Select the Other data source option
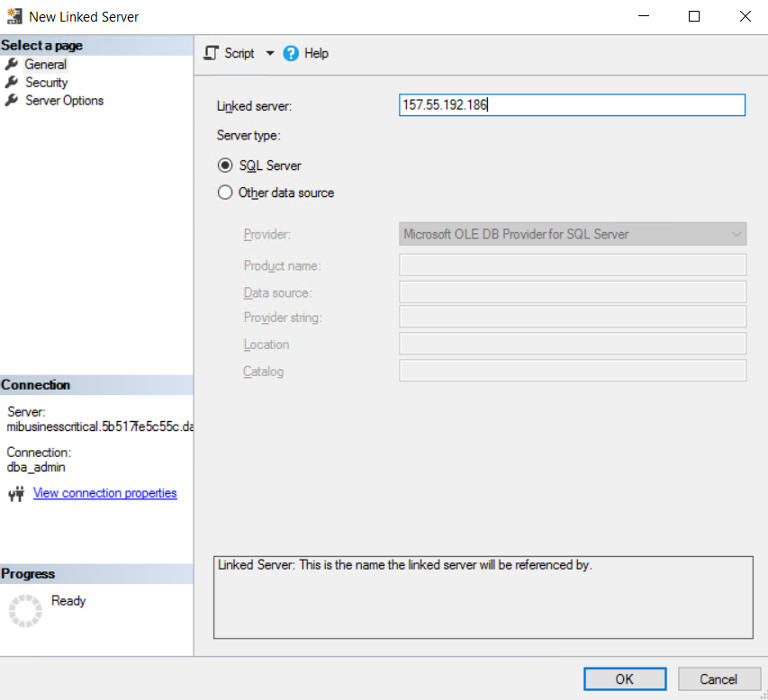 click(x=225, y=193)
